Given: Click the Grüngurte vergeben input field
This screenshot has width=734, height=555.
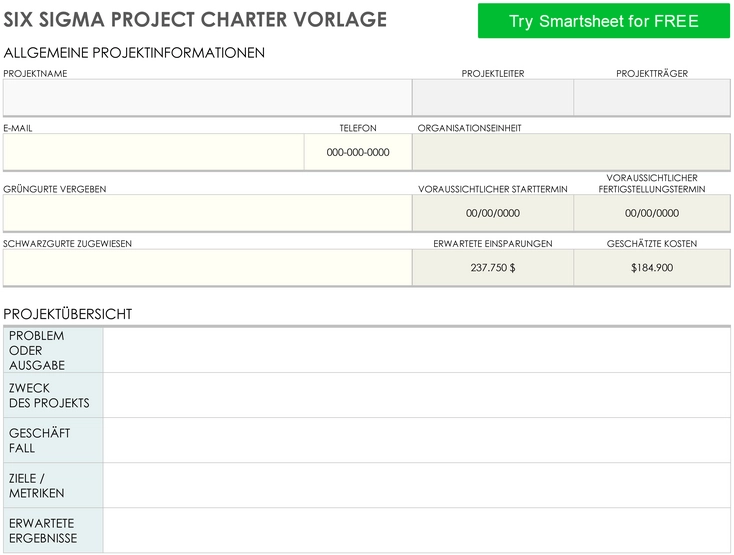Looking at the screenshot, I should tap(207, 213).
